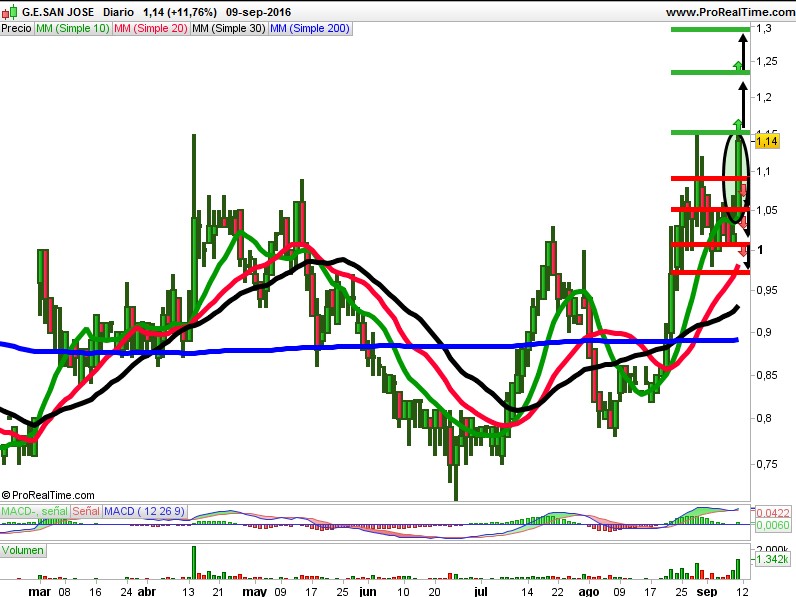The height and width of the screenshot is (597, 796).
Task: Click the 0,75 price axis label
Action: [x=767, y=464]
